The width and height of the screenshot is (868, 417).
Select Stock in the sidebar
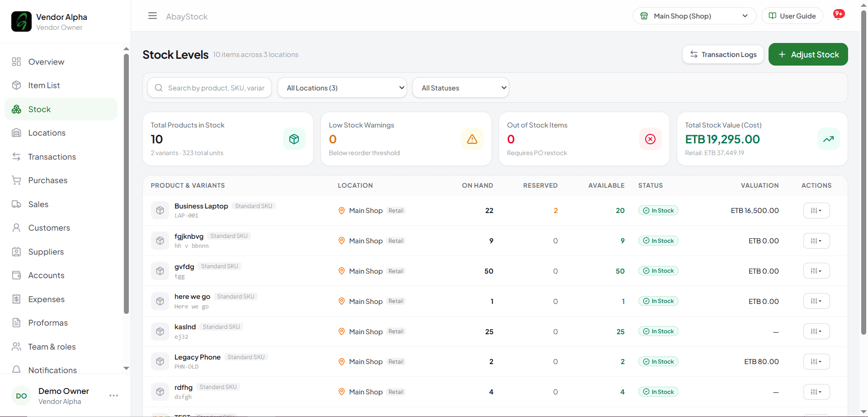[61, 109]
